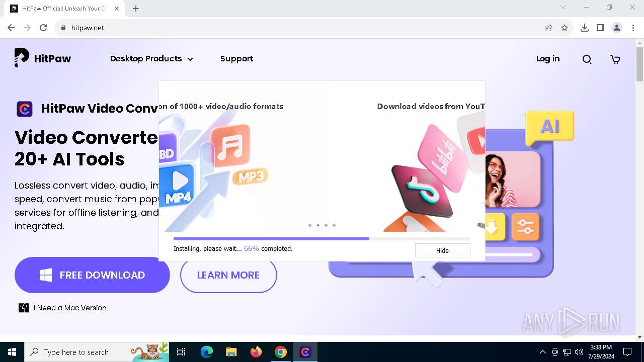Toggle Chrome side panel icon

[x=601, y=28]
